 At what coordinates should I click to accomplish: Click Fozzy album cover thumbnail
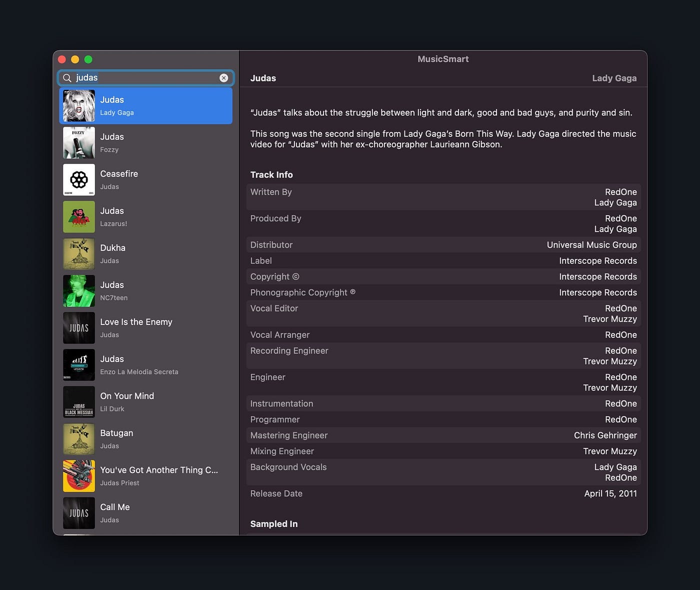coord(79,143)
